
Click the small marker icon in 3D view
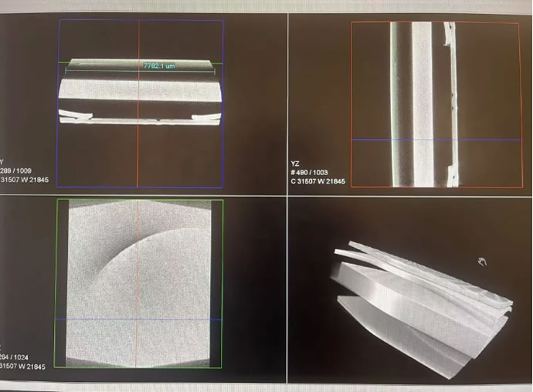482,262
